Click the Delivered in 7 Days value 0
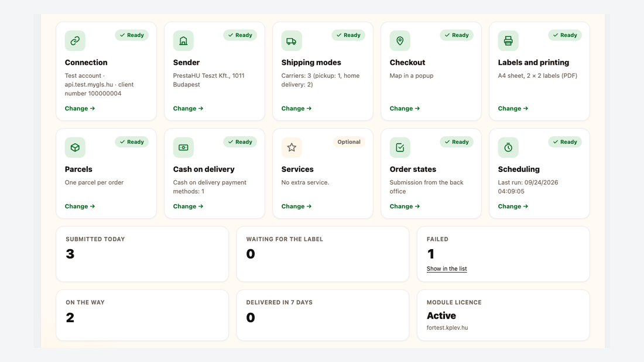 coord(251,318)
